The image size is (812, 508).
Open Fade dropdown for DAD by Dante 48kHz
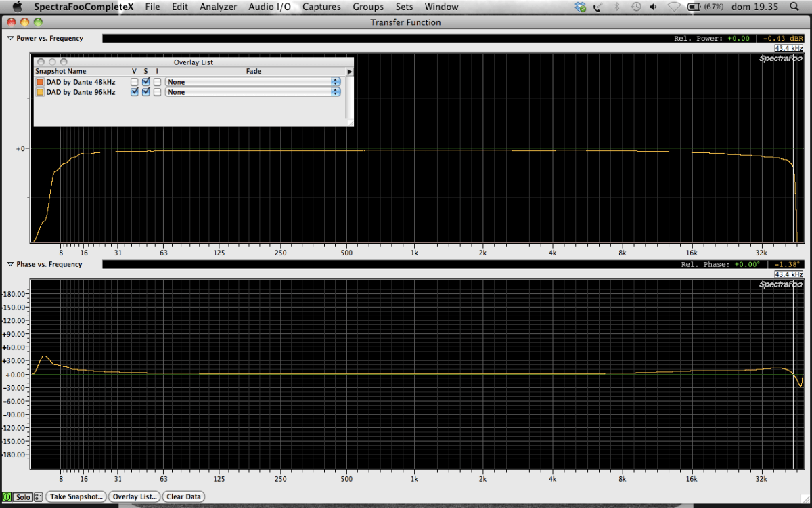252,82
